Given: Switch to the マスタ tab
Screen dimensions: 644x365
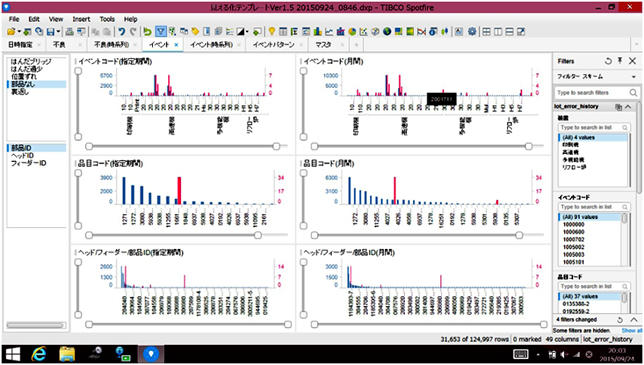Looking at the screenshot, I should (324, 45).
